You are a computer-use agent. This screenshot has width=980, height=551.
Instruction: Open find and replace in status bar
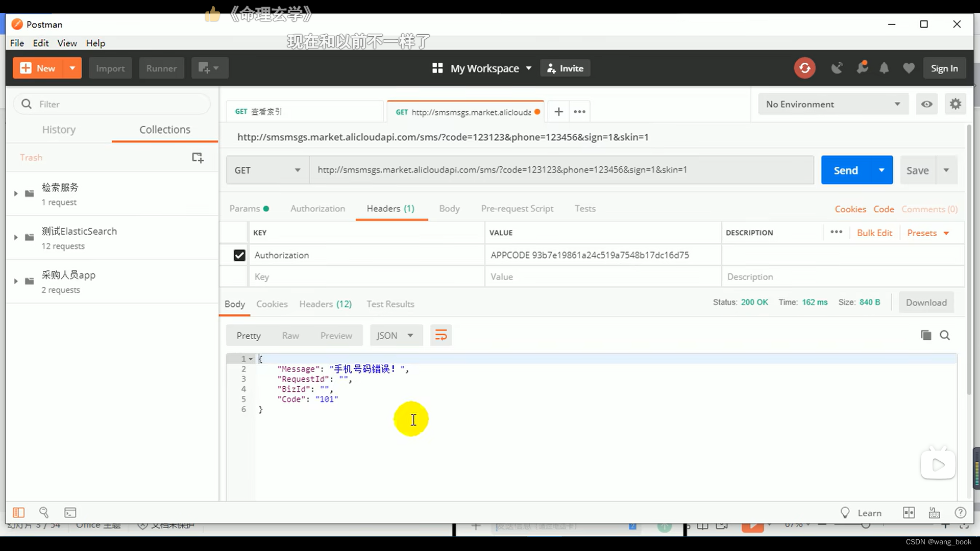point(44,512)
